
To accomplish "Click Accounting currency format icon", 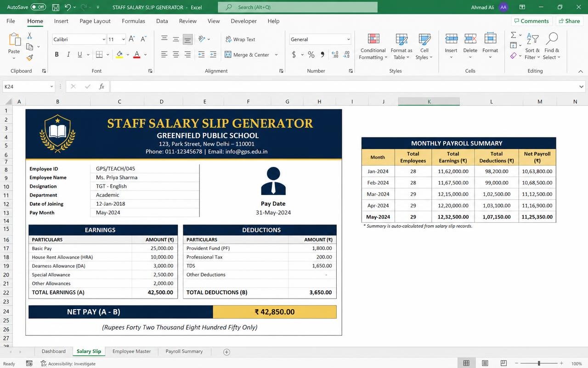I will pos(294,55).
